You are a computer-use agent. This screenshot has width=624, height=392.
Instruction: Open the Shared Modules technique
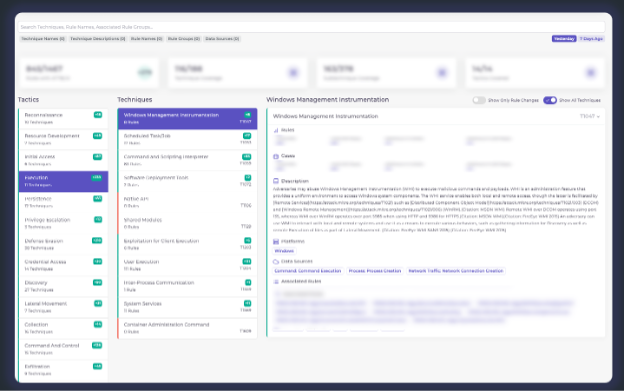[x=187, y=223]
